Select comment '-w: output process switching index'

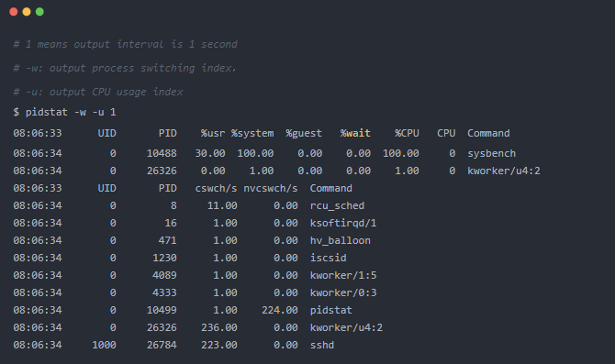pyautogui.click(x=130, y=68)
